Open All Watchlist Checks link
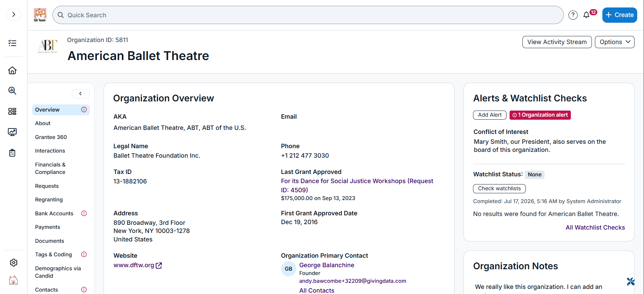The width and height of the screenshot is (644, 294). tap(595, 228)
